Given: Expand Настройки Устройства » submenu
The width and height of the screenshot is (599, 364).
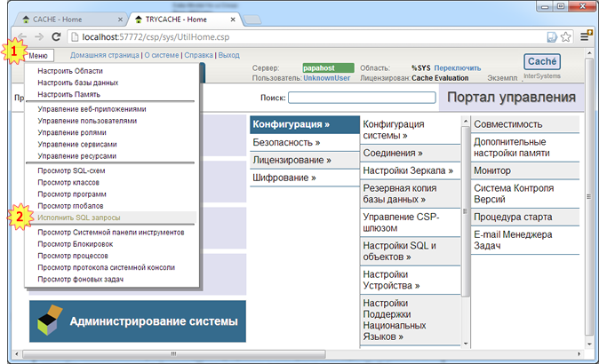Looking at the screenshot, I should pyautogui.click(x=411, y=280).
